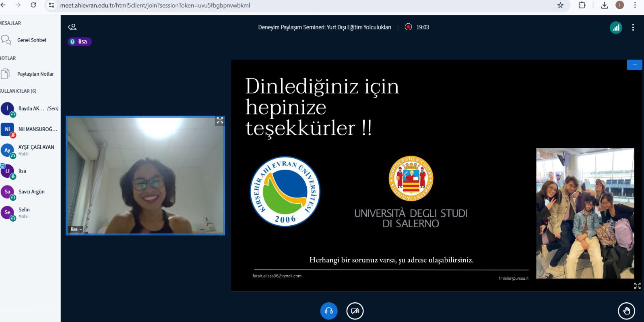Toggle audio with the headphones button
Screen dimensions: 644x322
coord(329,311)
